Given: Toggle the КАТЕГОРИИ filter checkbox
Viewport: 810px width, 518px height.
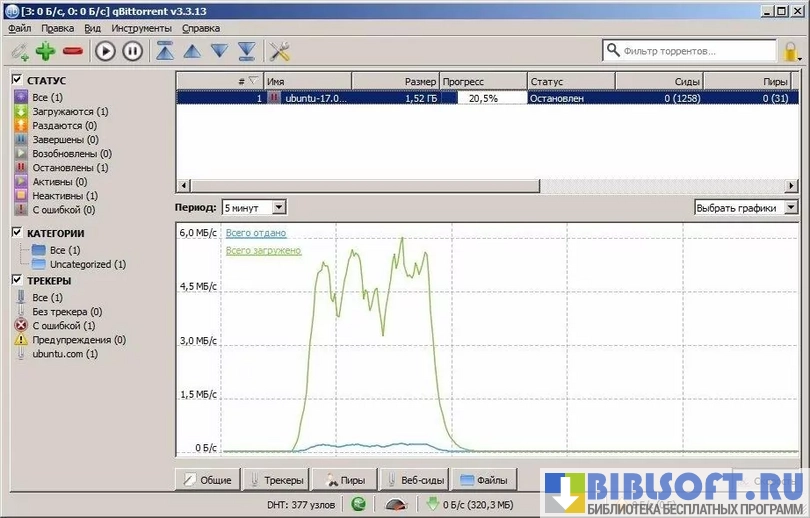Looking at the screenshot, I should (x=17, y=233).
